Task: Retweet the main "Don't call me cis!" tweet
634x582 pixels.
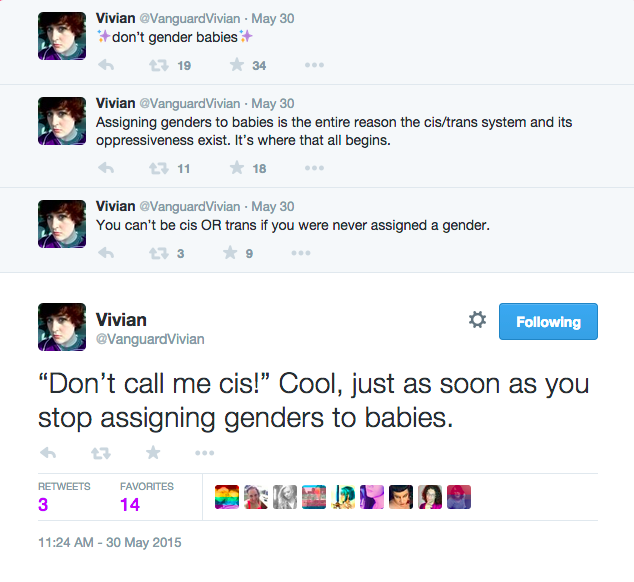Action: [x=100, y=453]
